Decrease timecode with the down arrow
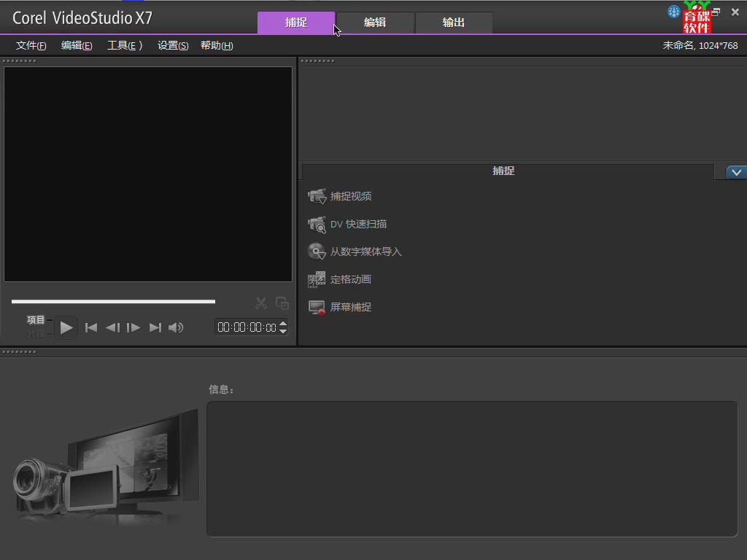 click(x=283, y=331)
